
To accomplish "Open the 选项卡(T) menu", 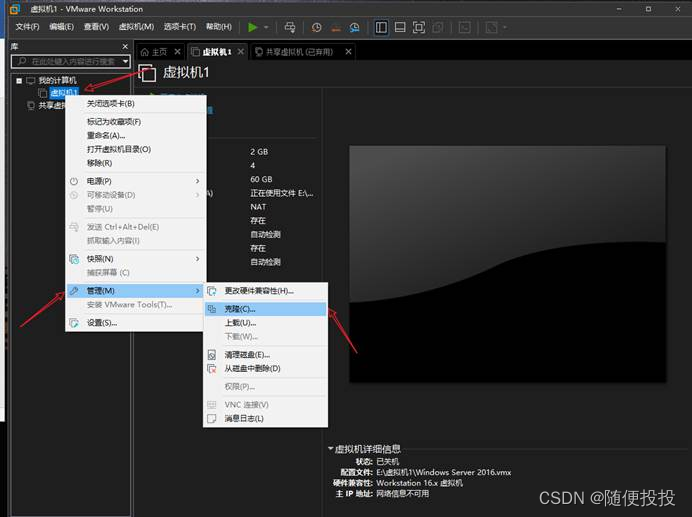I will 180,27.
